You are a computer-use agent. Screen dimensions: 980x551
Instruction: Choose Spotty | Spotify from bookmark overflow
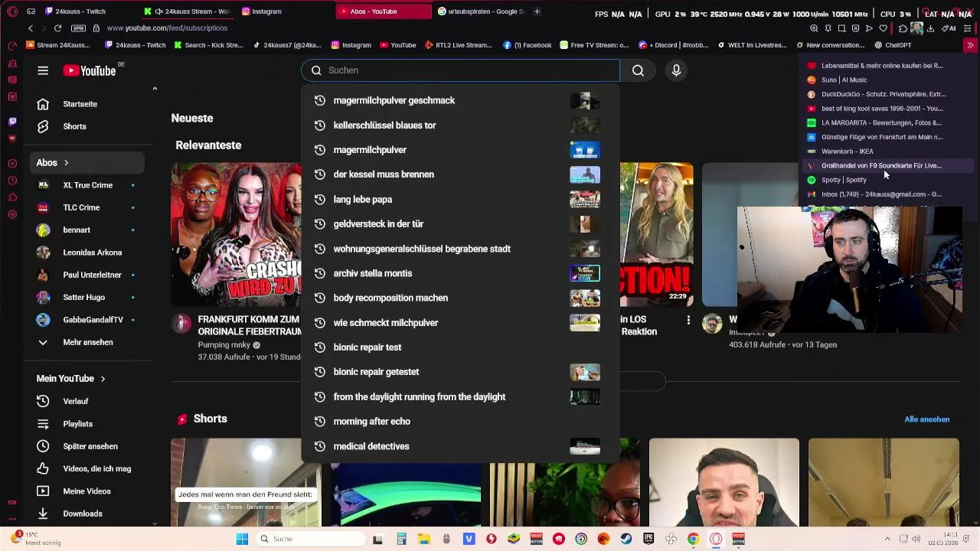click(x=888, y=180)
